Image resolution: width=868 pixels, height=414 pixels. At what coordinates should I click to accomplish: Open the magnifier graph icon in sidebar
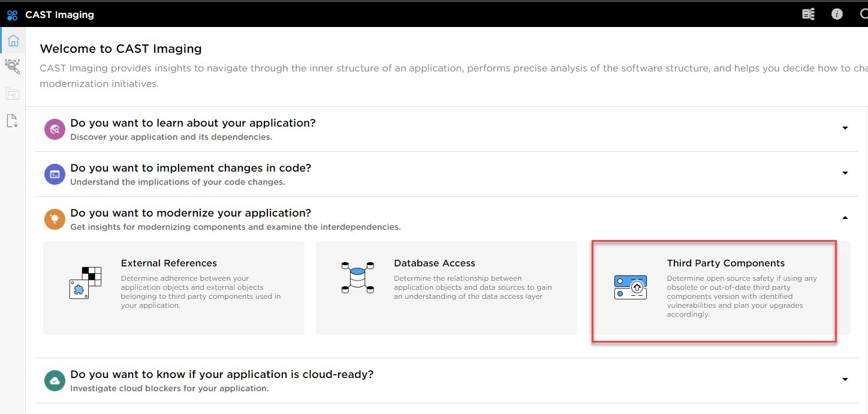click(x=13, y=66)
